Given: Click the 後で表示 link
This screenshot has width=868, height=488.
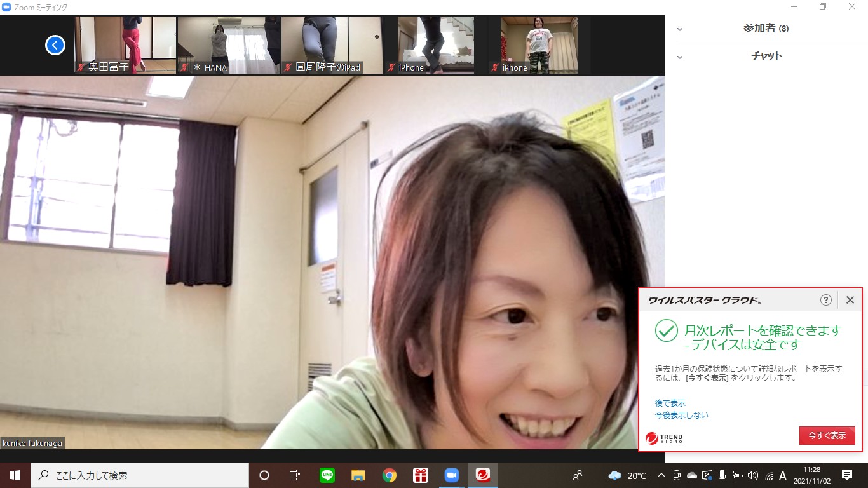Looking at the screenshot, I should click(x=670, y=403).
